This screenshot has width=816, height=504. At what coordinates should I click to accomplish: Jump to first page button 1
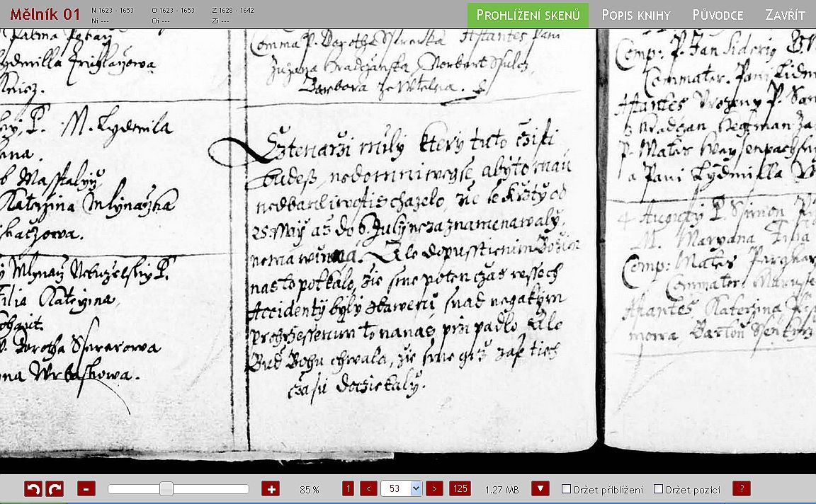[348, 488]
